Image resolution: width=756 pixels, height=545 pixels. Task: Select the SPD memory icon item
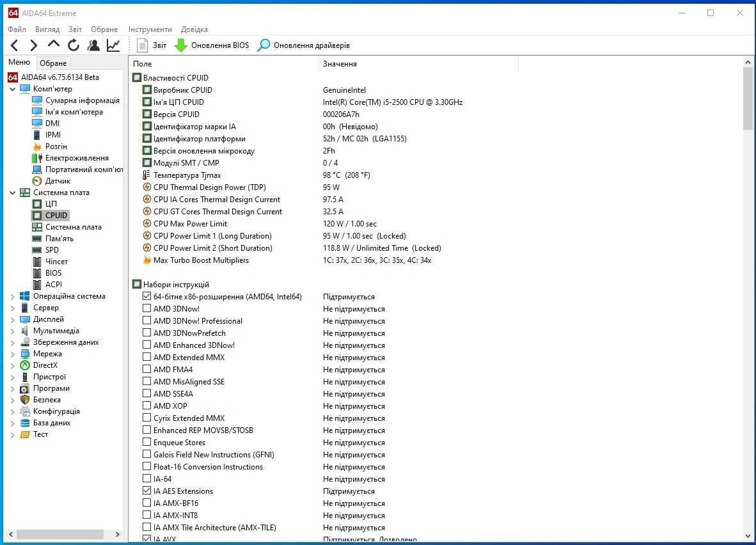click(37, 250)
